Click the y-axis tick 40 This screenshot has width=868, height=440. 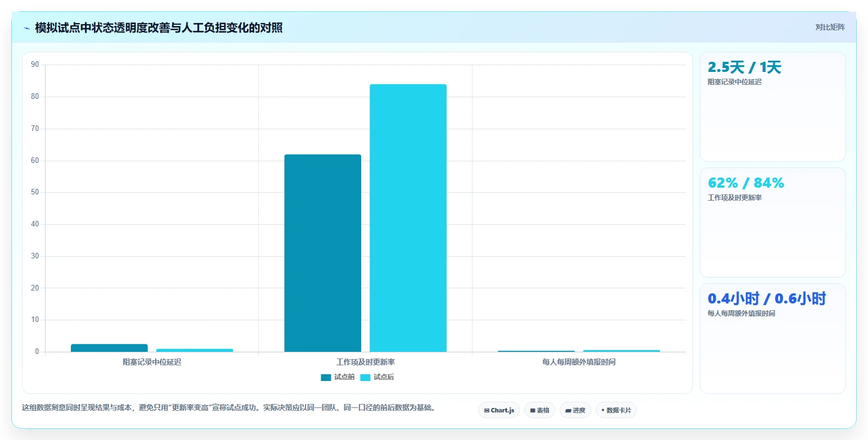[35, 224]
